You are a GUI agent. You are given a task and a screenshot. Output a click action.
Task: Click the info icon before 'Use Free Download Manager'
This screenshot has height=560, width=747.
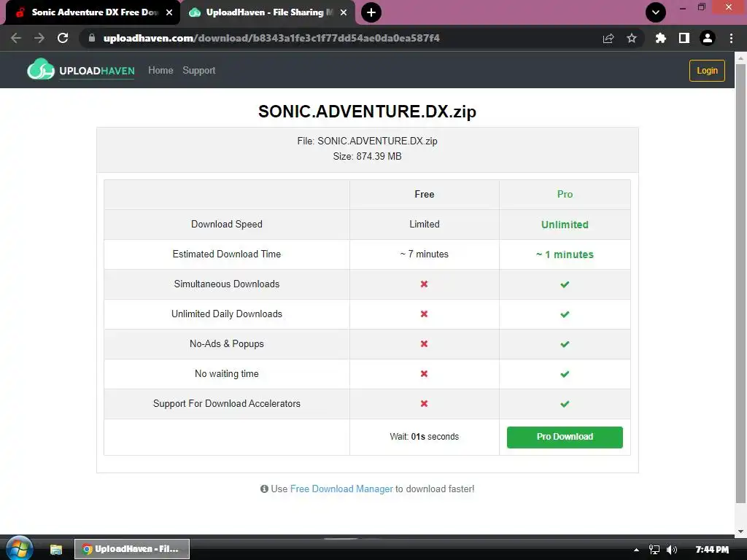click(264, 489)
